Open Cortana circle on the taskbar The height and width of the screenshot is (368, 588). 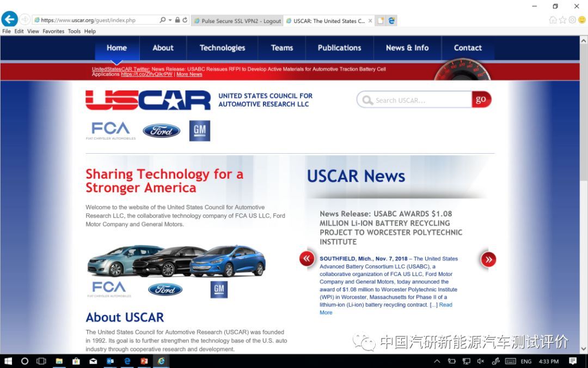24,361
